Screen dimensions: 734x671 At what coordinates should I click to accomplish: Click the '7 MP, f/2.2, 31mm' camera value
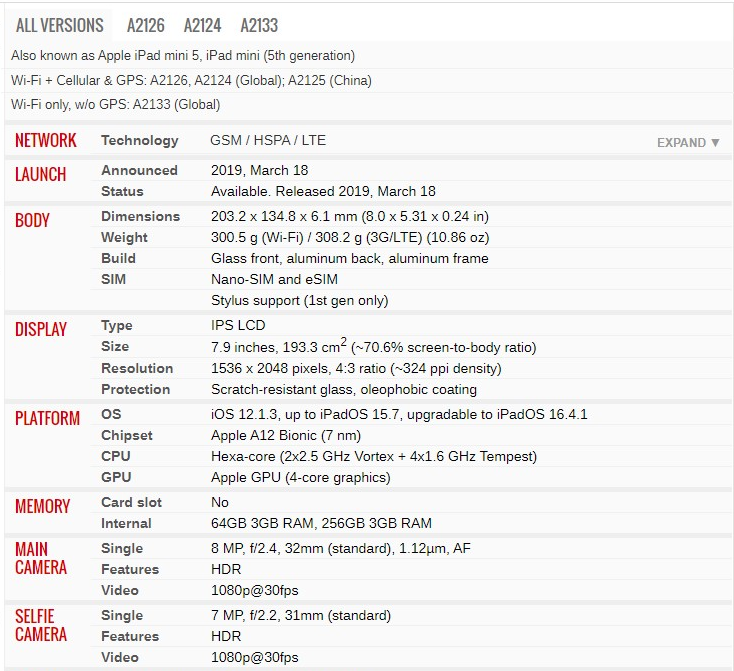[x=301, y=615]
